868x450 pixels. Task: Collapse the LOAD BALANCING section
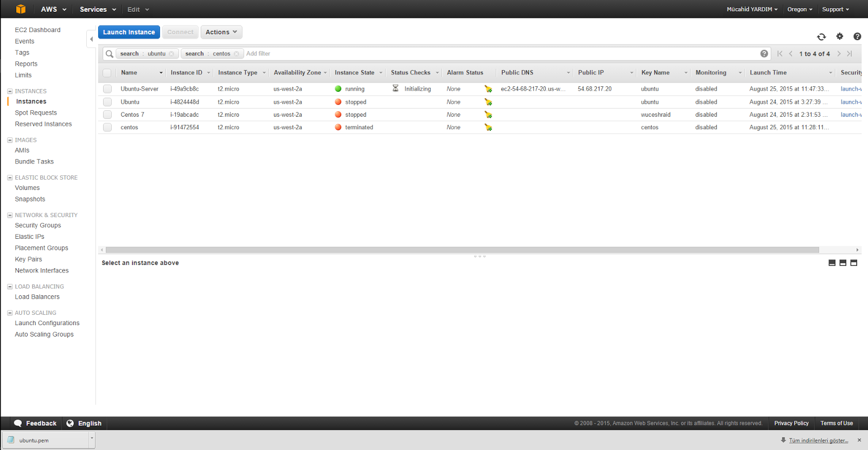10,287
